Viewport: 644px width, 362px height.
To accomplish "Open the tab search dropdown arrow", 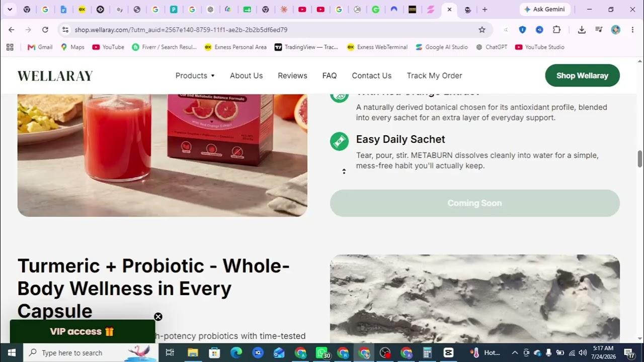I will point(10,9).
